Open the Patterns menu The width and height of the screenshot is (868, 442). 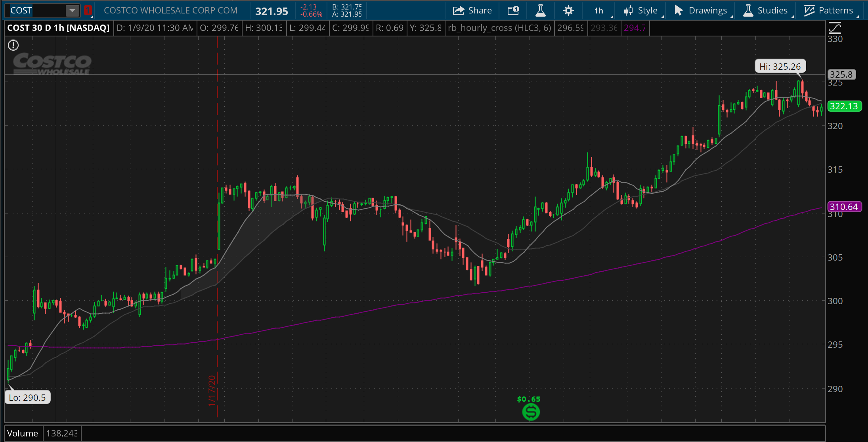(828, 11)
